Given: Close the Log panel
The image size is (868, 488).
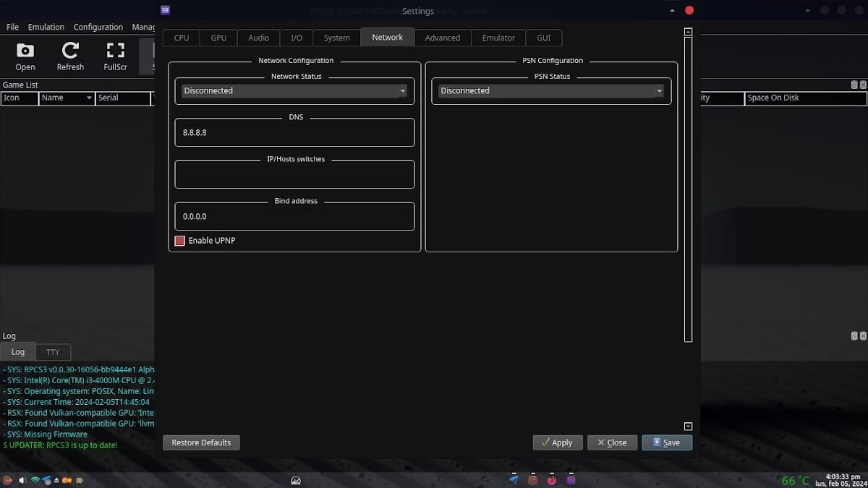Looking at the screenshot, I should coord(862,335).
